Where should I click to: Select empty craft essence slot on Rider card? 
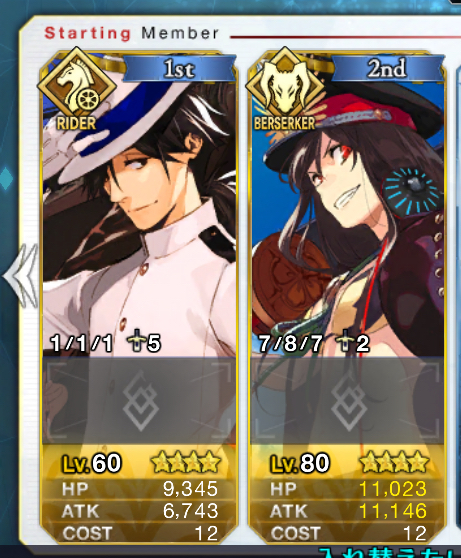[x=139, y=400]
